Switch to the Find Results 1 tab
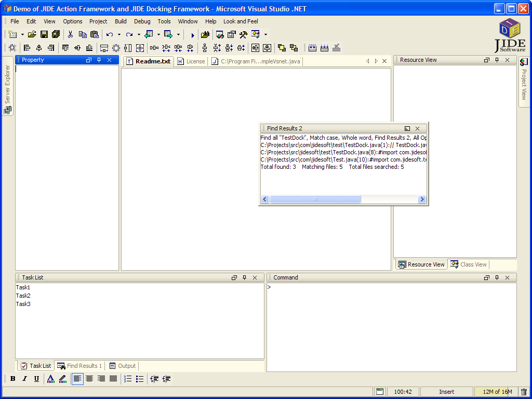The width and height of the screenshot is (532, 399). point(79,366)
